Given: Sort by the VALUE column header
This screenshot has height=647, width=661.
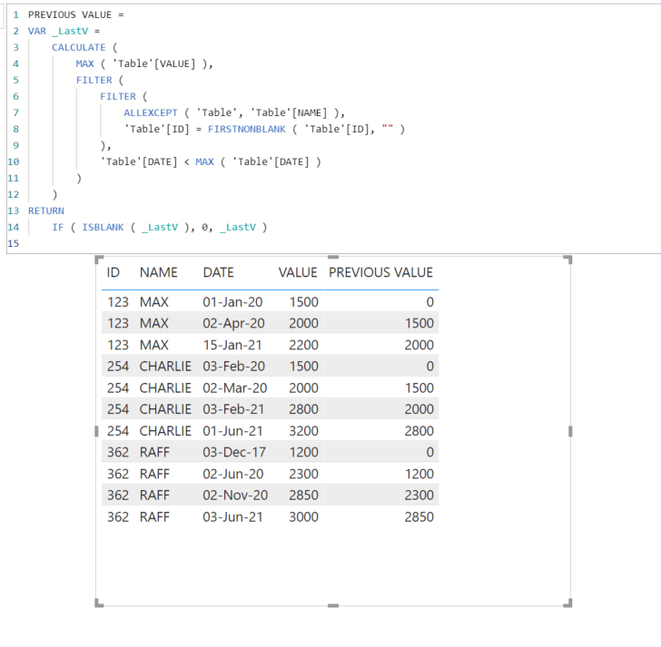Looking at the screenshot, I should 298,273.
